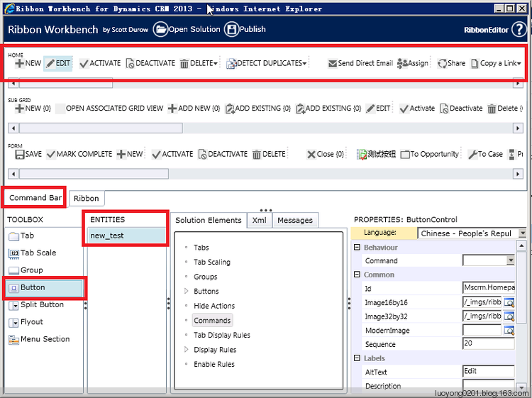Pick the Group item in Toolbox
Screen dimensions: 532x398
point(26,270)
